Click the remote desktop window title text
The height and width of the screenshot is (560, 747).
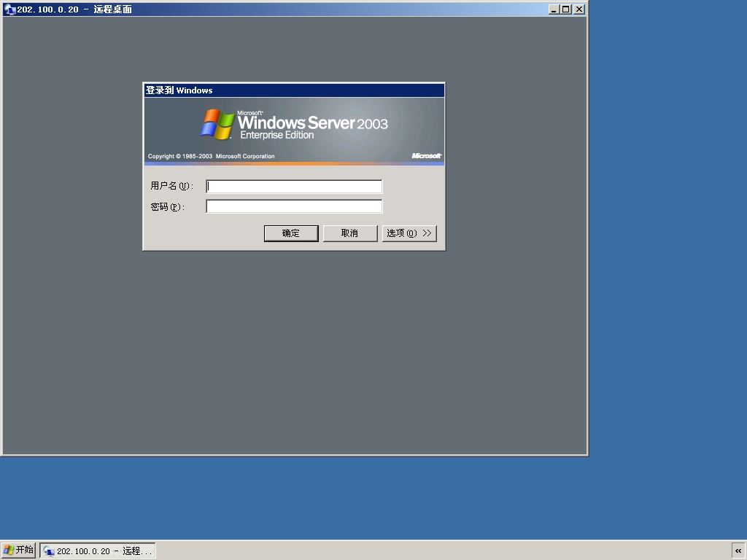pyautogui.click(x=75, y=9)
